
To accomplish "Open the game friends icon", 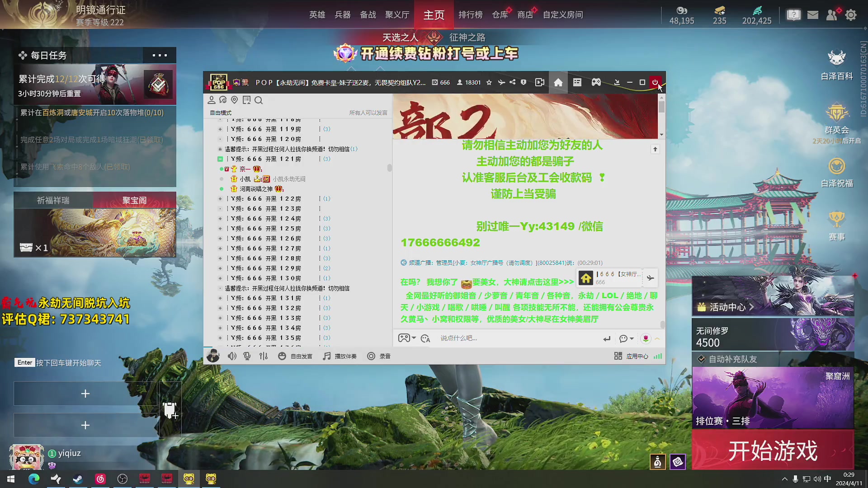I will tap(832, 15).
